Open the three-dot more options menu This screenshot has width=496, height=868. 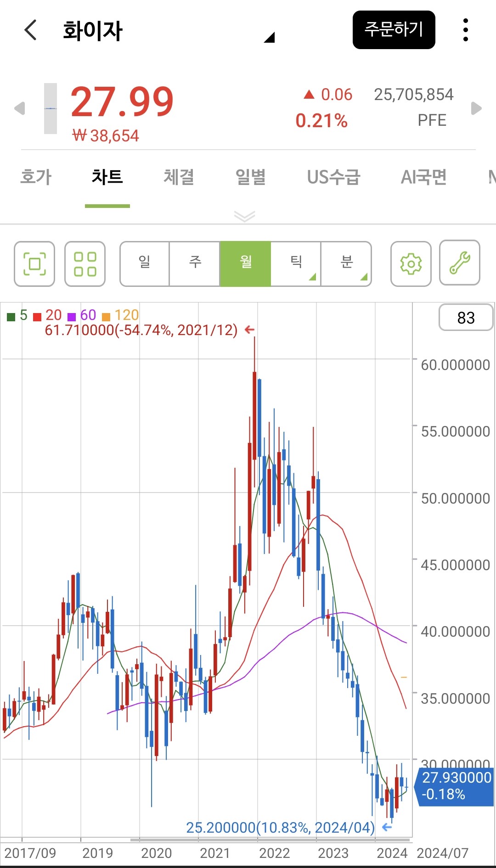tap(466, 30)
